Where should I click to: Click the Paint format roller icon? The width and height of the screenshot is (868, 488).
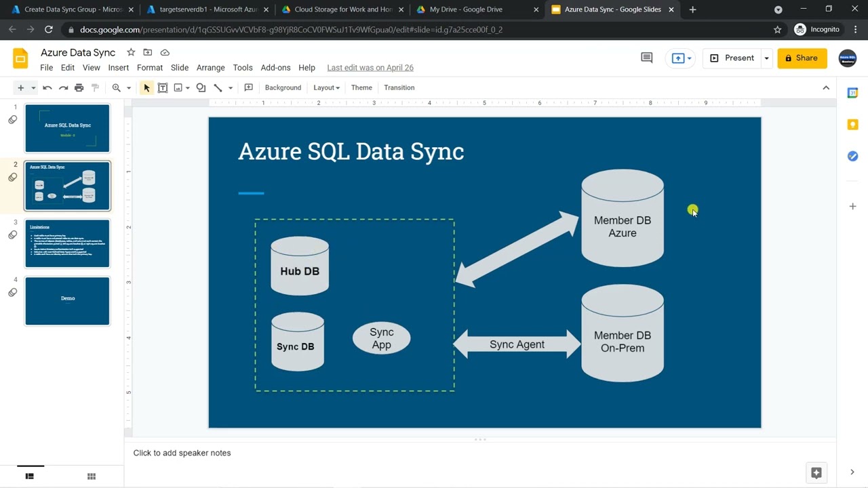tap(96, 87)
